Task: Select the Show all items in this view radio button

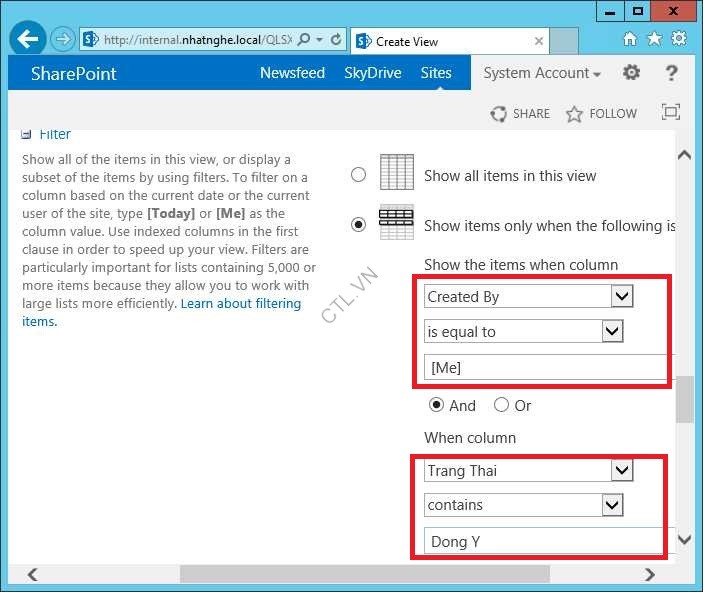Action: 358,175
